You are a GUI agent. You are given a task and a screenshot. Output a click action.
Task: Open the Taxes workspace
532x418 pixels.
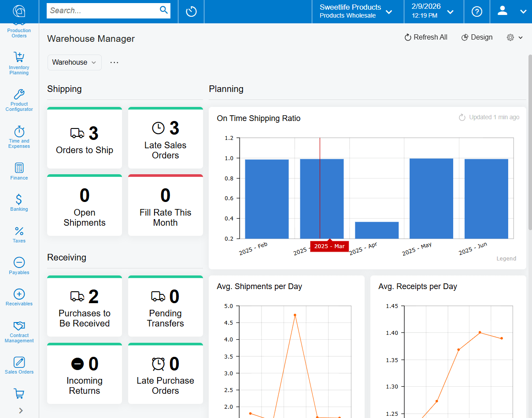[x=19, y=234]
